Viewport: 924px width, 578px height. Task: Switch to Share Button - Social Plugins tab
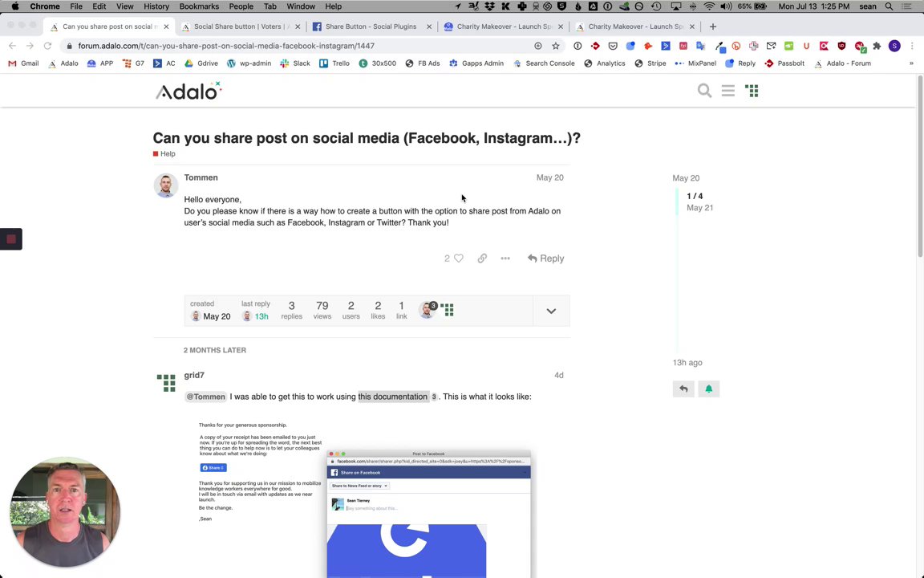(371, 26)
